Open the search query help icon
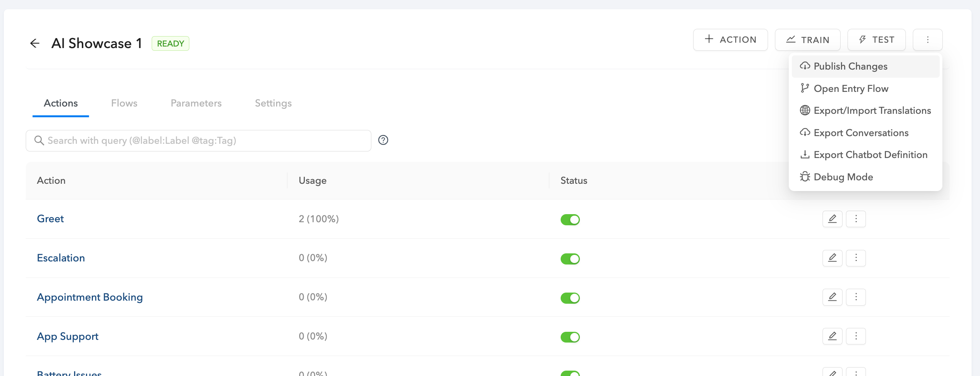The height and width of the screenshot is (376, 980). click(x=383, y=140)
